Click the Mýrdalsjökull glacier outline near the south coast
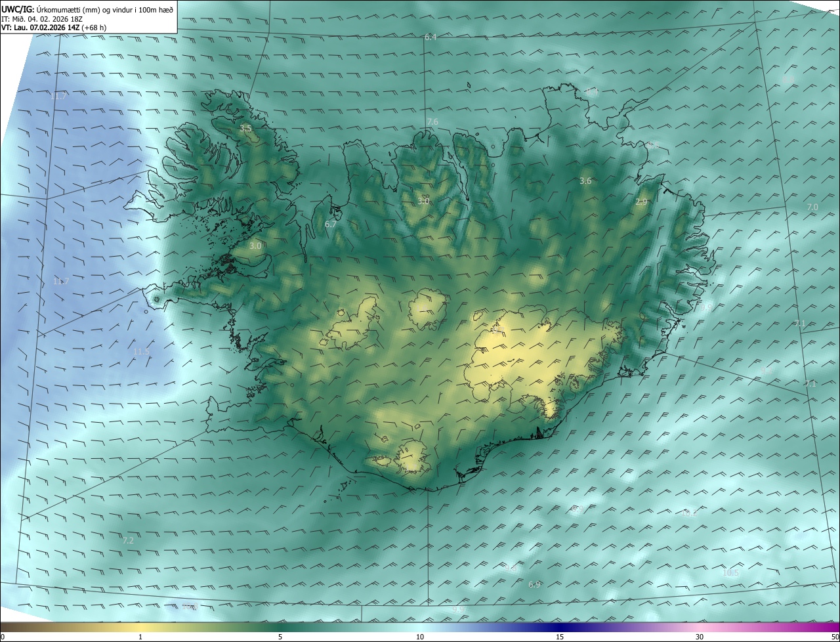 point(413,458)
